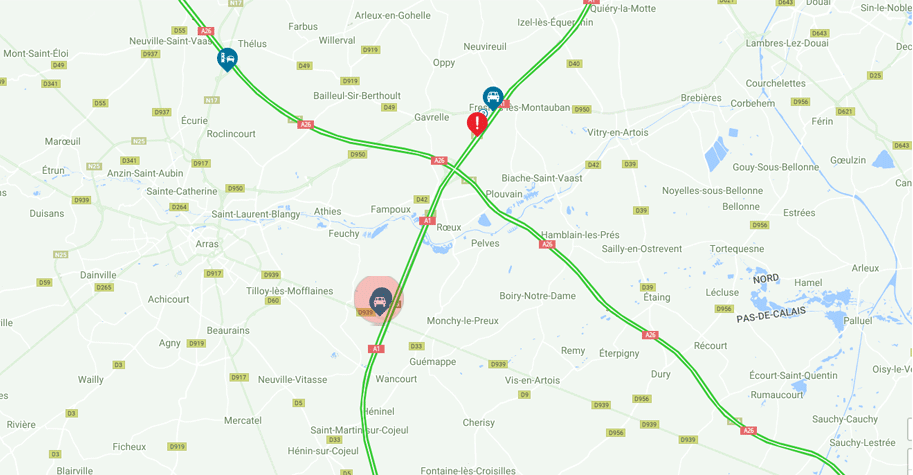Click the A26 shield near Sauchy-Cauchy
Image resolution: width=913 pixels, height=475 pixels.
point(748,431)
